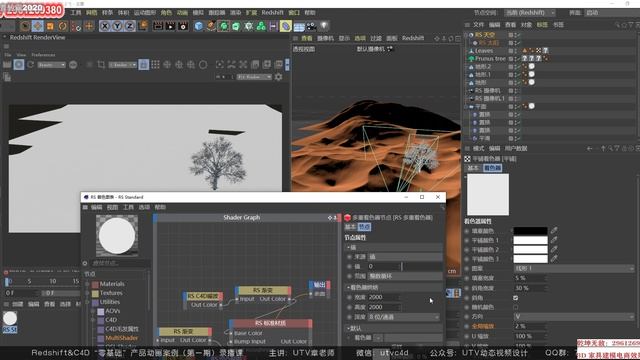Image resolution: width=640 pixels, height=360 pixels.
Task: Switch to the basic tab in attributes
Action: (x=473, y=168)
